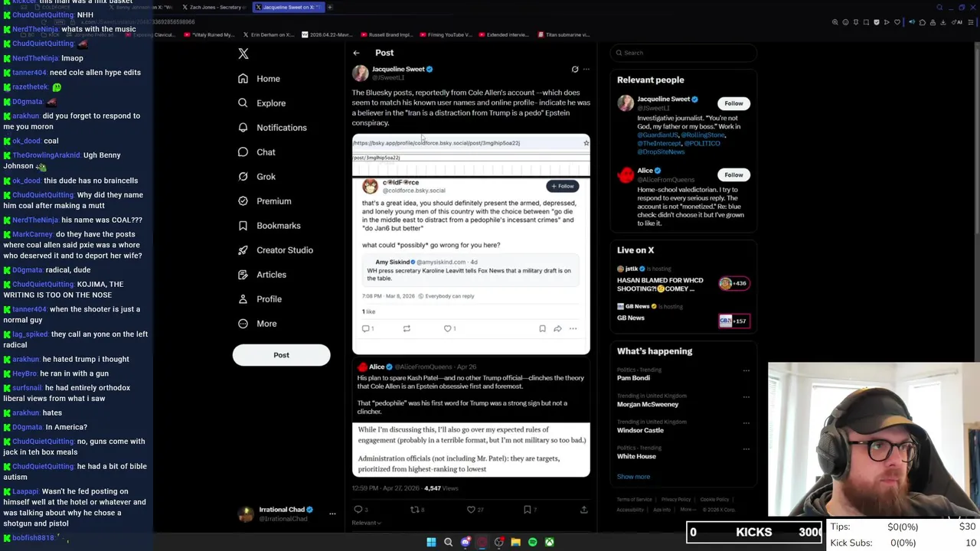This screenshot has height=551, width=980.
Task: Open Profile in X sidebar
Action: pyautogui.click(x=260, y=299)
